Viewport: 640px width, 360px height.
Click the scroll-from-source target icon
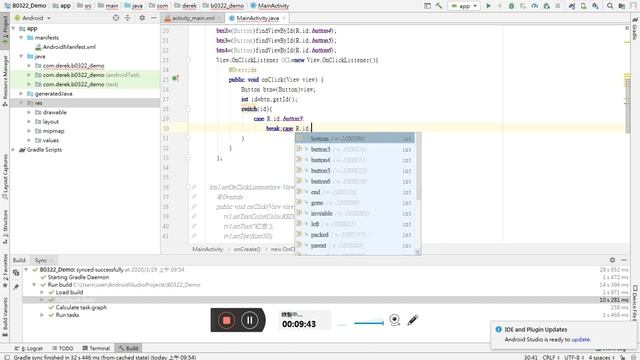116,18
